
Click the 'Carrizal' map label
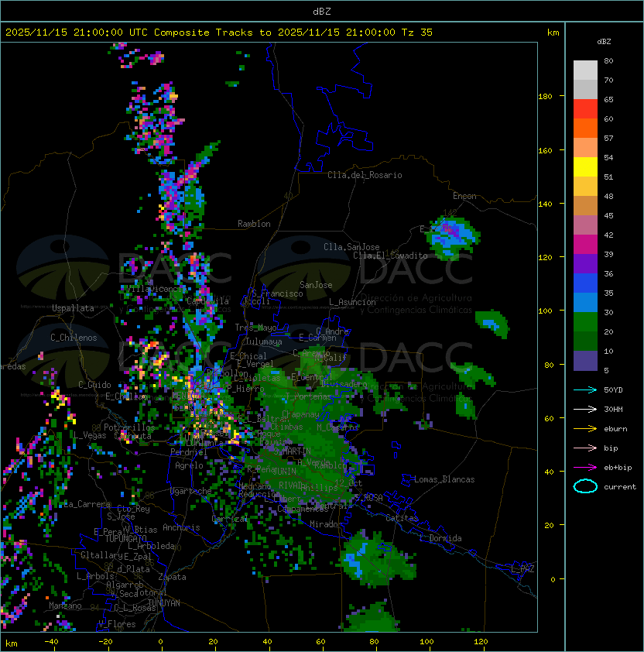coord(230,519)
